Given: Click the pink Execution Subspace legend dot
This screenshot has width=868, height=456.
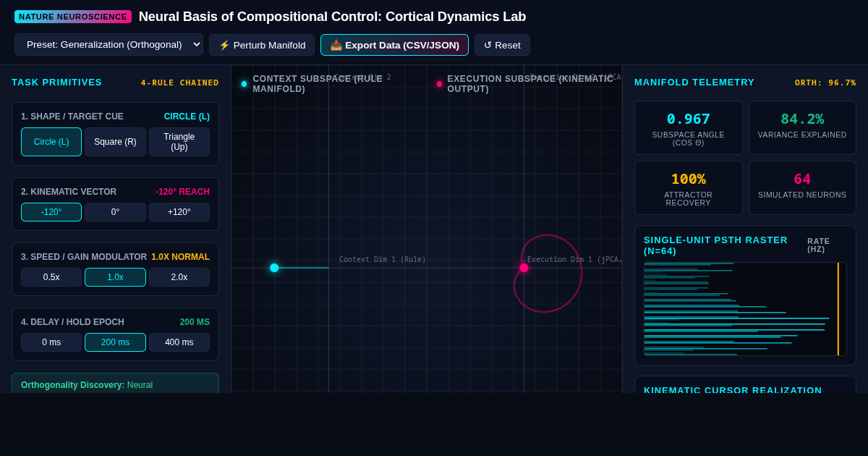Looking at the screenshot, I should pos(439,84).
